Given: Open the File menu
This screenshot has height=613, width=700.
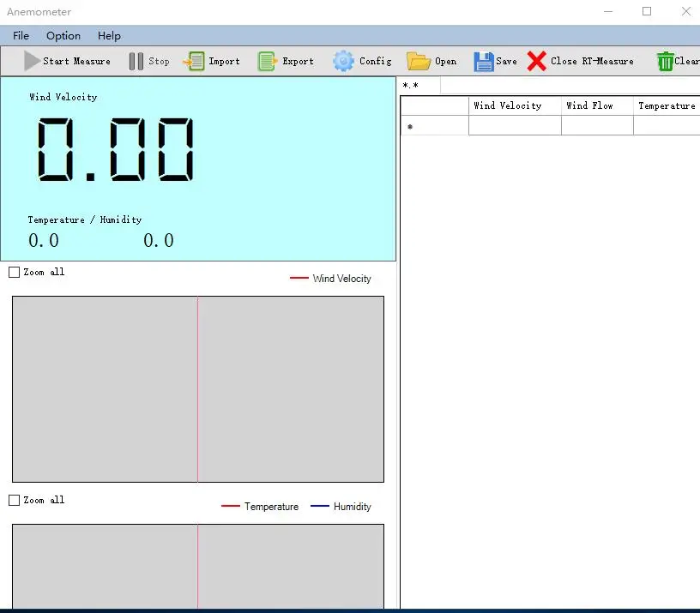Looking at the screenshot, I should (x=21, y=36).
